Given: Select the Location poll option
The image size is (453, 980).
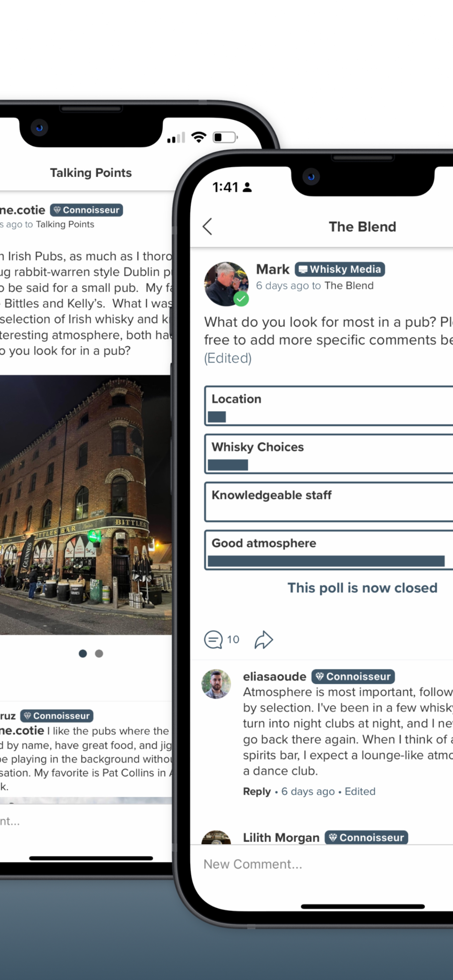Looking at the screenshot, I should [x=329, y=406].
